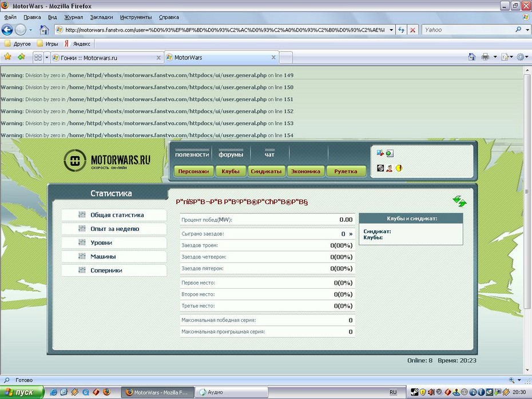The image size is (532, 399).
Task: Click the green arrow login icon
Action: [390, 153]
